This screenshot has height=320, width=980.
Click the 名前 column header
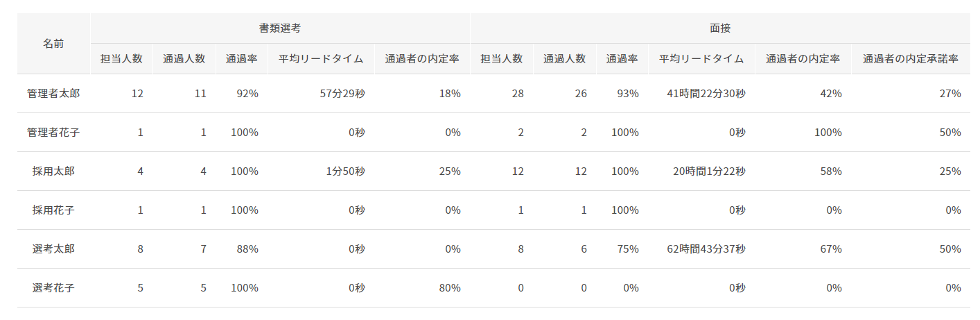[x=53, y=44]
